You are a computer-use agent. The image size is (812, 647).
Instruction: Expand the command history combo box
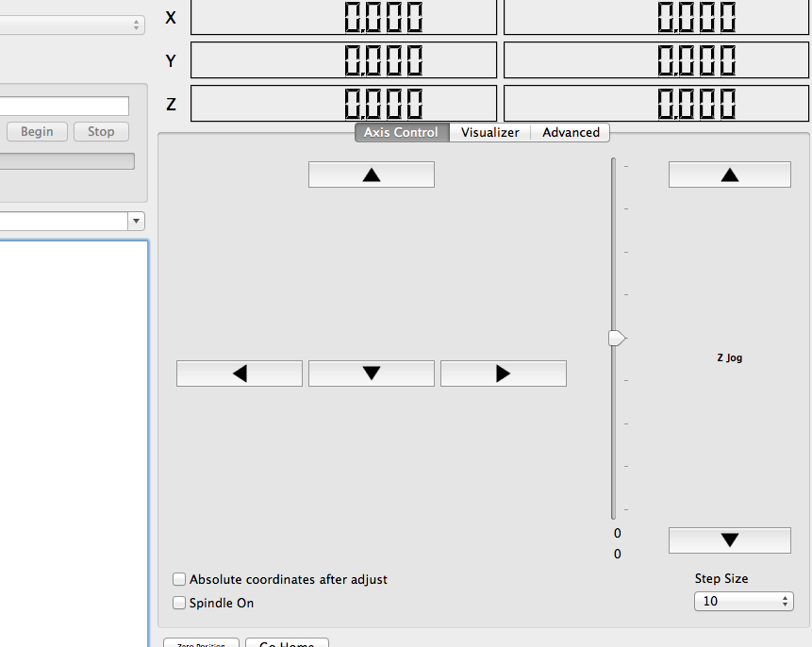click(x=136, y=220)
